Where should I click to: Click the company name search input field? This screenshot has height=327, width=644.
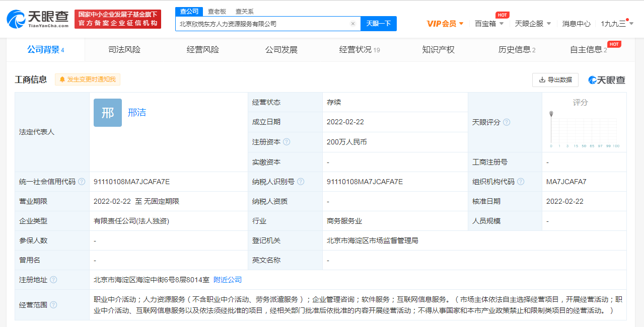[262, 24]
